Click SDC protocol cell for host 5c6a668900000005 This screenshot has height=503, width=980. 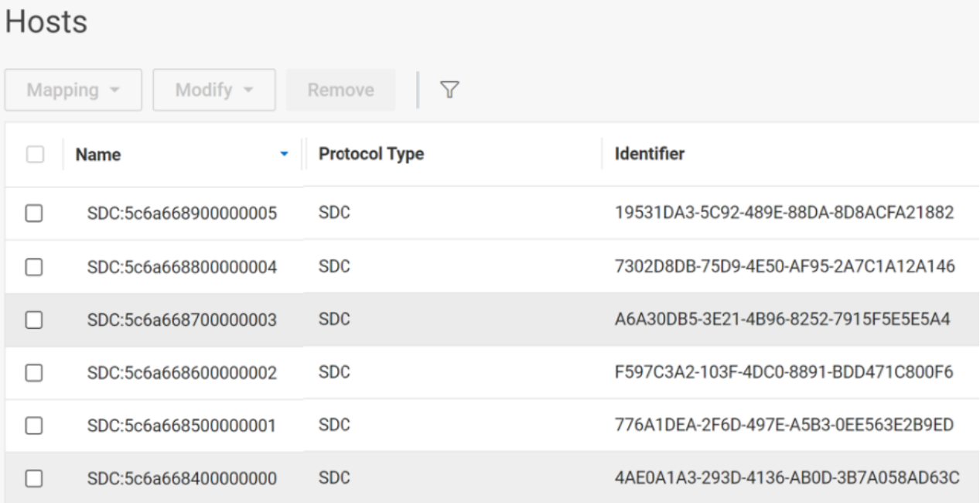pyautogui.click(x=334, y=213)
